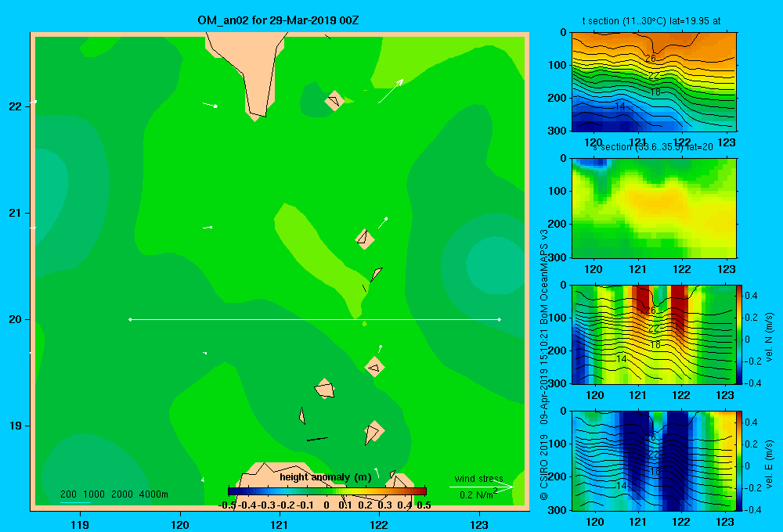Click latitude label 19 on main map
The height and width of the screenshot is (532, 783).
(15, 426)
